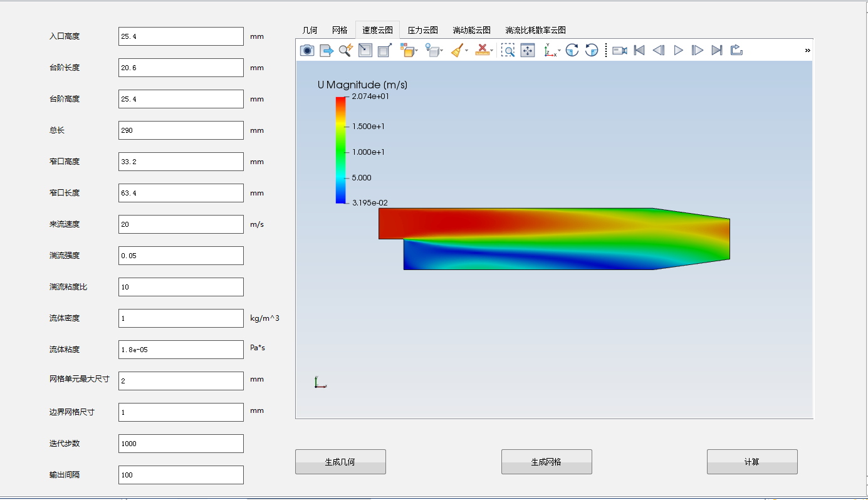Open the XYZ axes dropdown arrow

(x=559, y=51)
